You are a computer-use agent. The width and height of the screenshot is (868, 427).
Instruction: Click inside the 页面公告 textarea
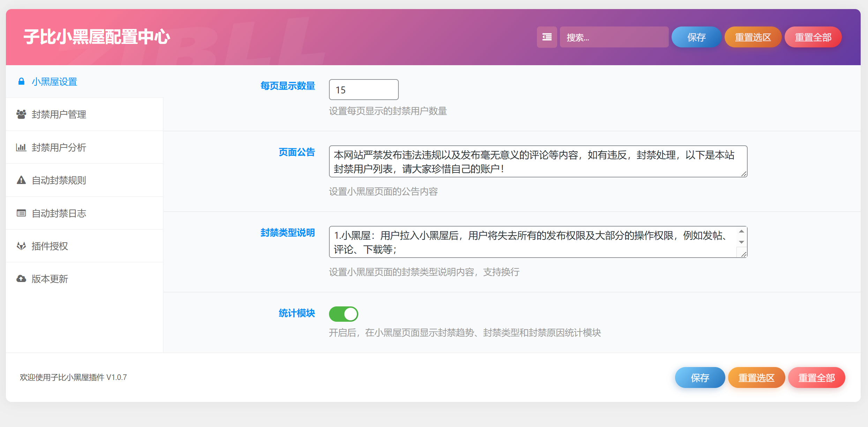(538, 161)
